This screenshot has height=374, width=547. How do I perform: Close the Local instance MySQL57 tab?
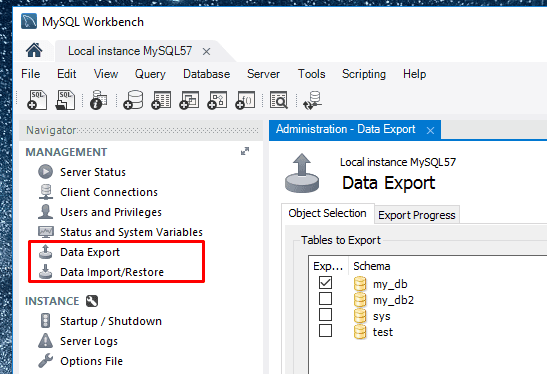[207, 52]
